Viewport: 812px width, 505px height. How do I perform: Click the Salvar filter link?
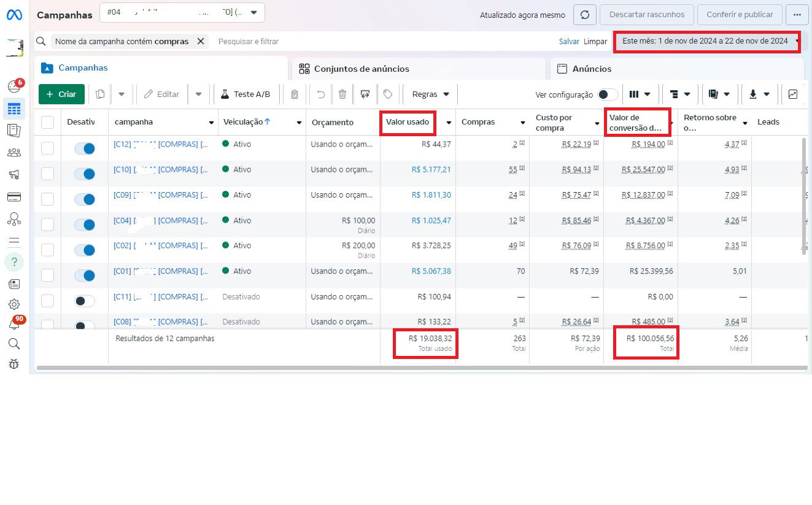[x=569, y=41]
